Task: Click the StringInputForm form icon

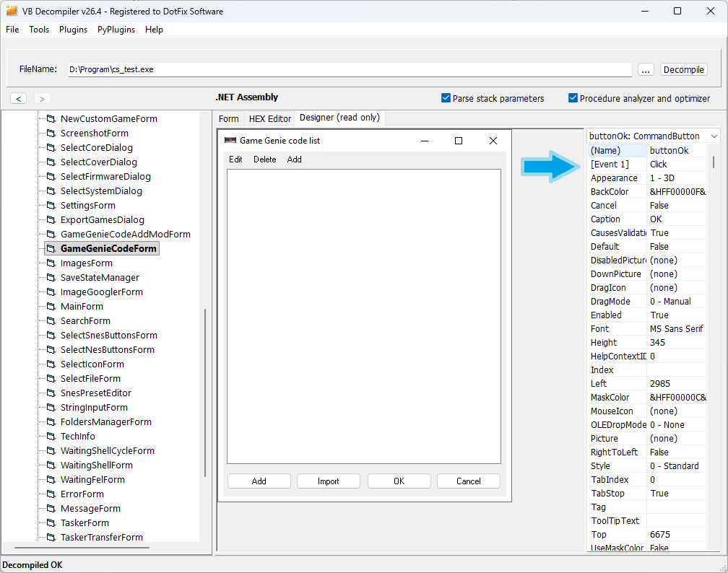Action: 51,407
